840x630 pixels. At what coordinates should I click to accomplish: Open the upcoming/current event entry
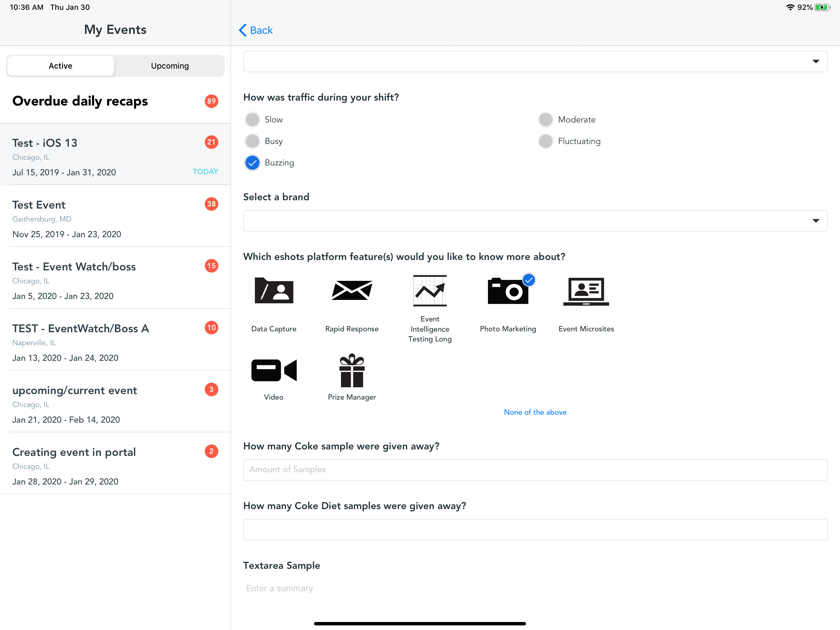click(115, 402)
